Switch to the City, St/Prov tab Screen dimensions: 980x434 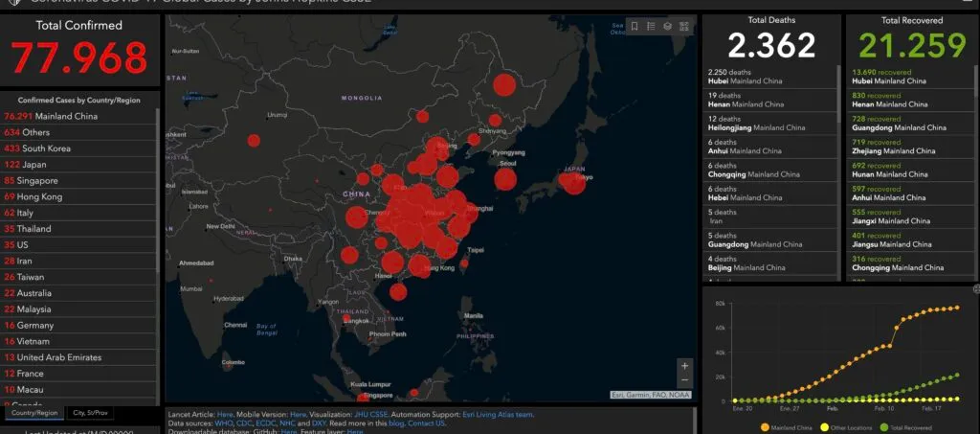(91, 413)
